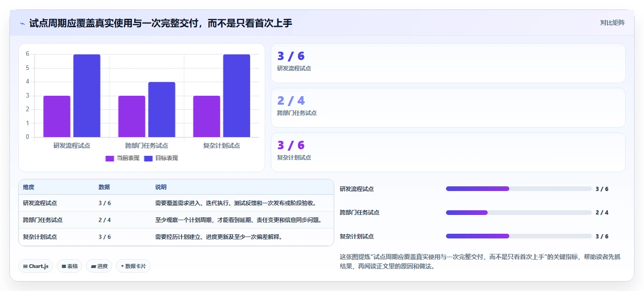The image size is (644, 291).
Task: Click the 2 / 4 value in the table
Action: point(105,220)
